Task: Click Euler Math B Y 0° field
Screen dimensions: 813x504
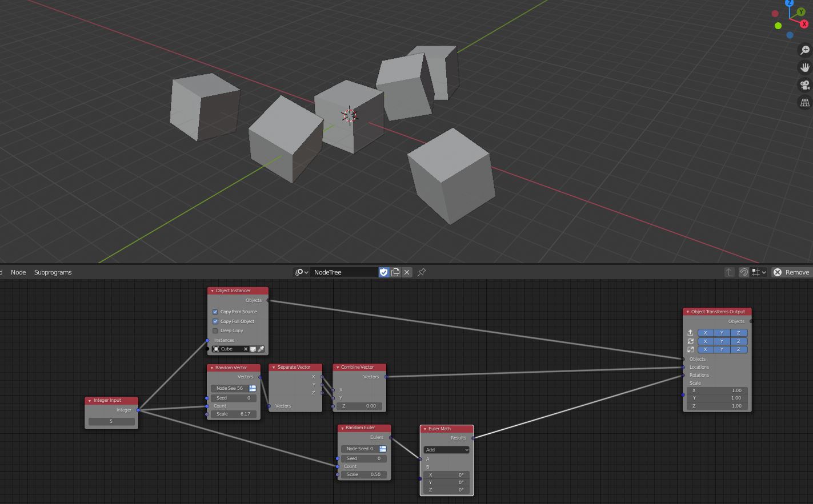Action: (447, 482)
